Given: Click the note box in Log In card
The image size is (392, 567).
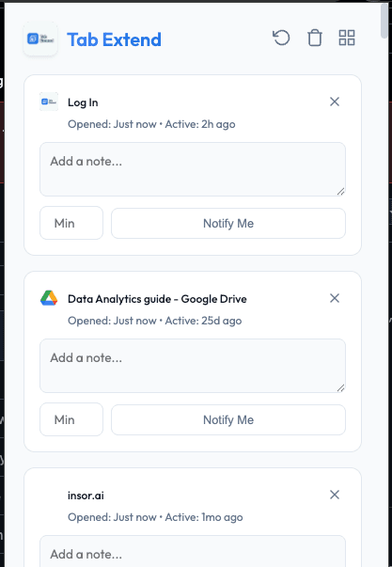Looking at the screenshot, I should coord(193,169).
